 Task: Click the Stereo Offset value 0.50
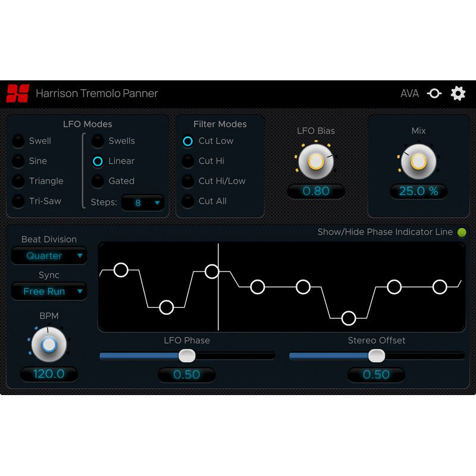(376, 375)
